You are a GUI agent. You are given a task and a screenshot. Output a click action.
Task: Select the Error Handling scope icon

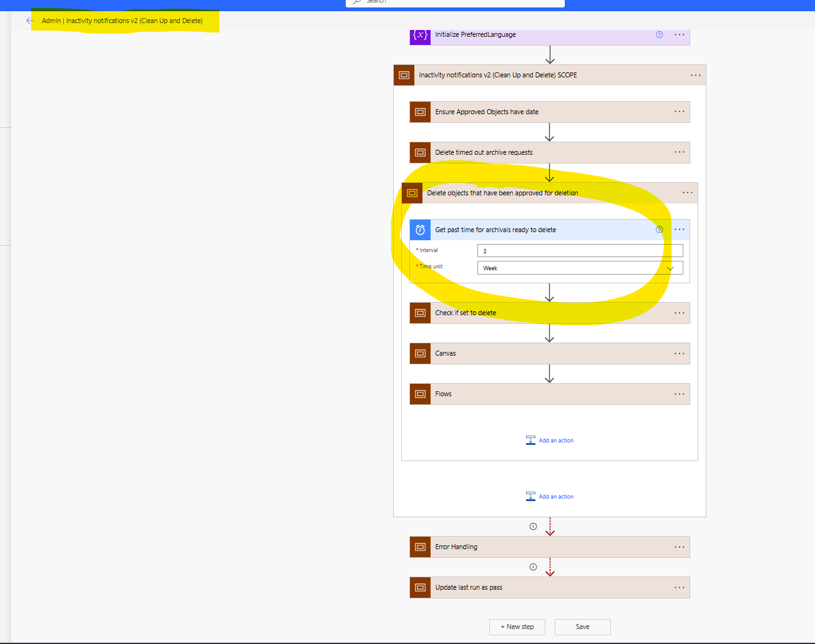click(420, 547)
